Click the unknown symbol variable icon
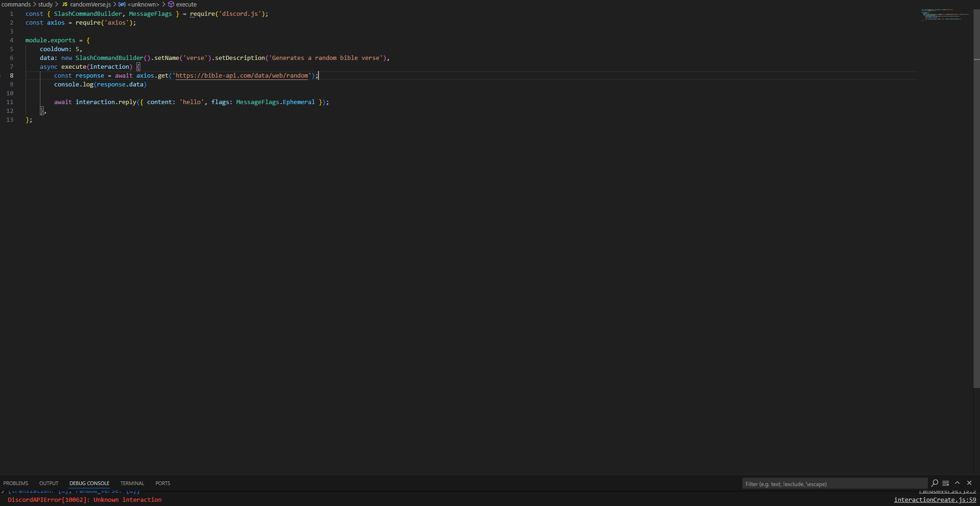Image resolution: width=980 pixels, height=506 pixels. pyautogui.click(x=122, y=4)
